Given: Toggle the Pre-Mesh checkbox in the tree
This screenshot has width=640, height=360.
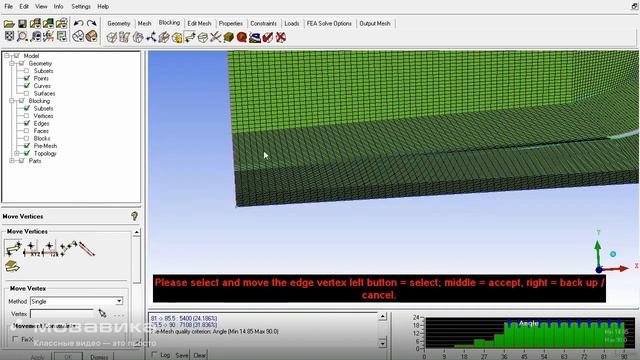Looking at the screenshot, I should click(27, 146).
